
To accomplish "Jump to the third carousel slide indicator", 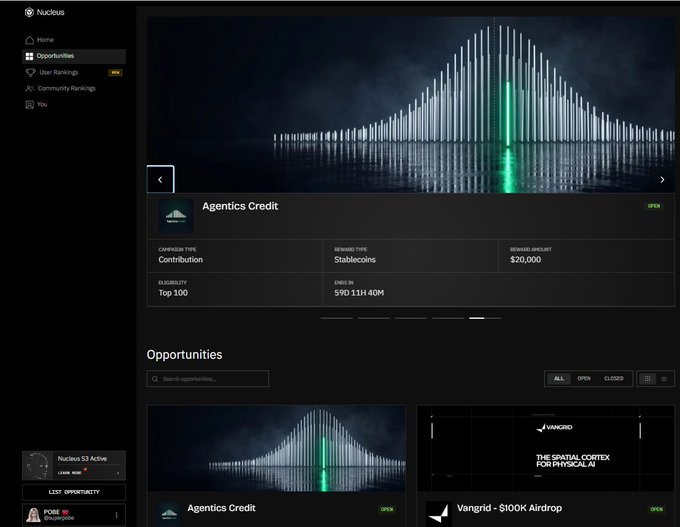I will click(411, 318).
